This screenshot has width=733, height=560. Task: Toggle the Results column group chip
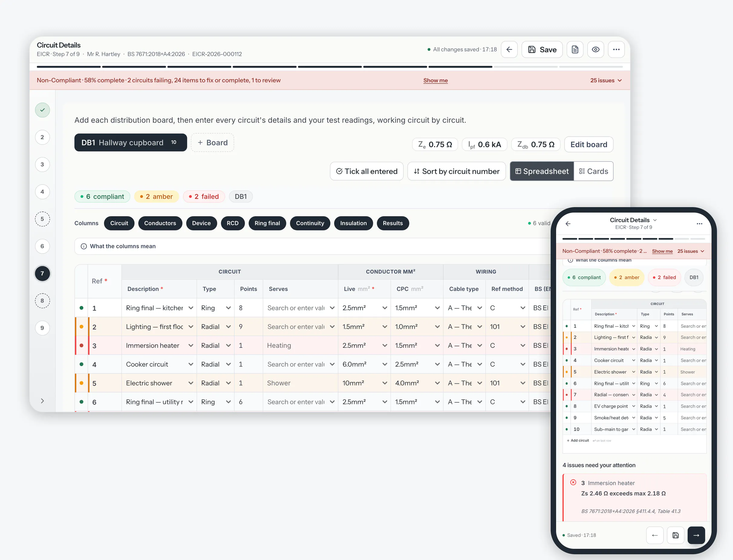(393, 223)
